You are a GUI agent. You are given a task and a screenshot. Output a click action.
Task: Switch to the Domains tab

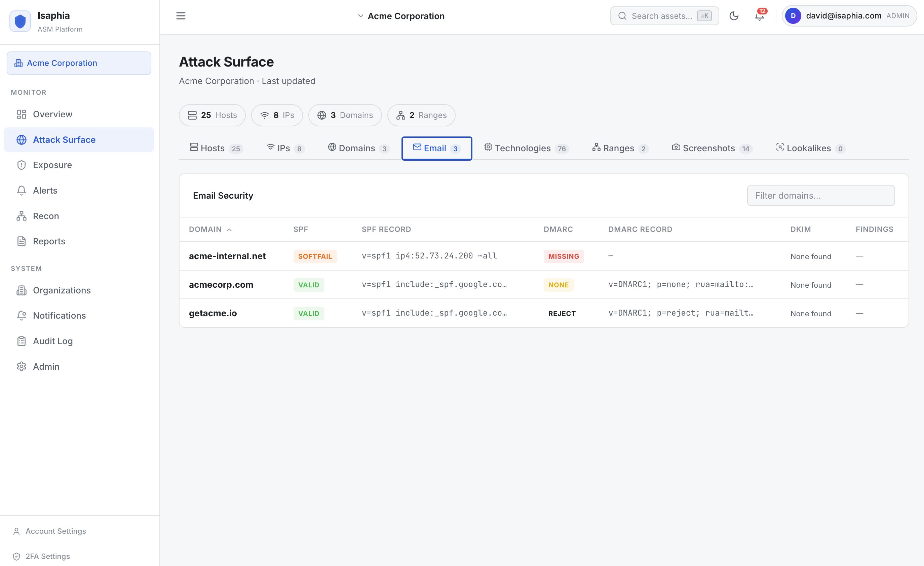[x=358, y=148]
